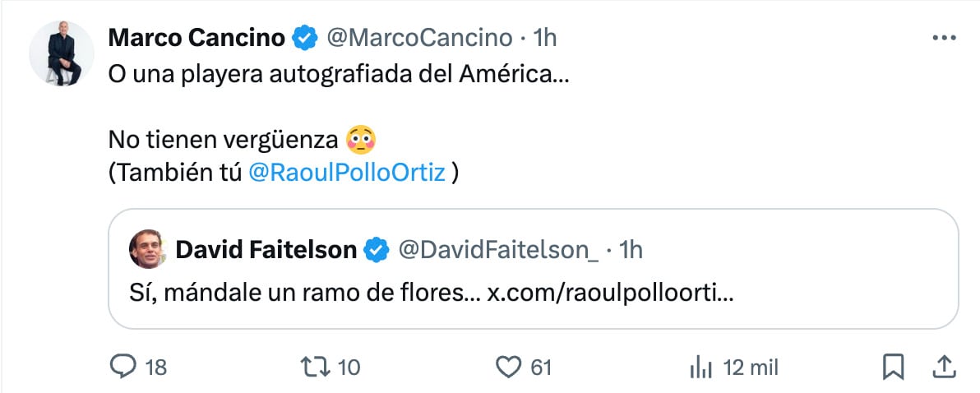Open David Faitelson's quoted avatar
This screenshot has height=393, width=980.
149,248
